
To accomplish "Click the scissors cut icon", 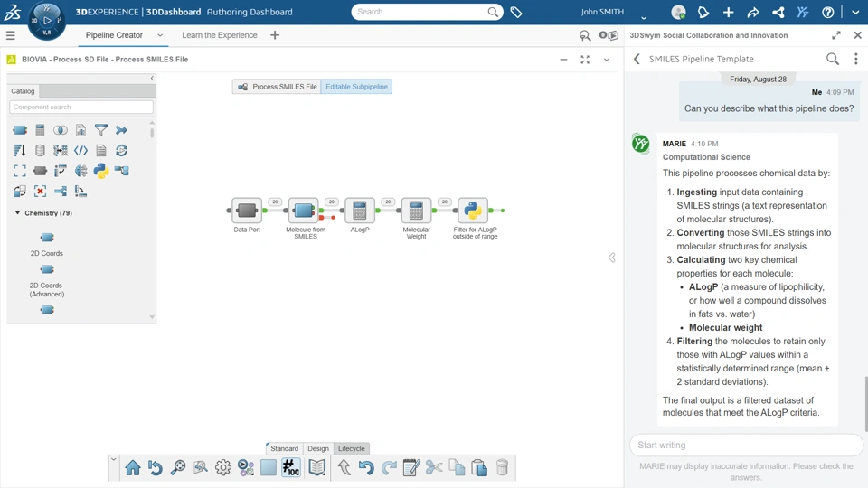I will (x=434, y=467).
